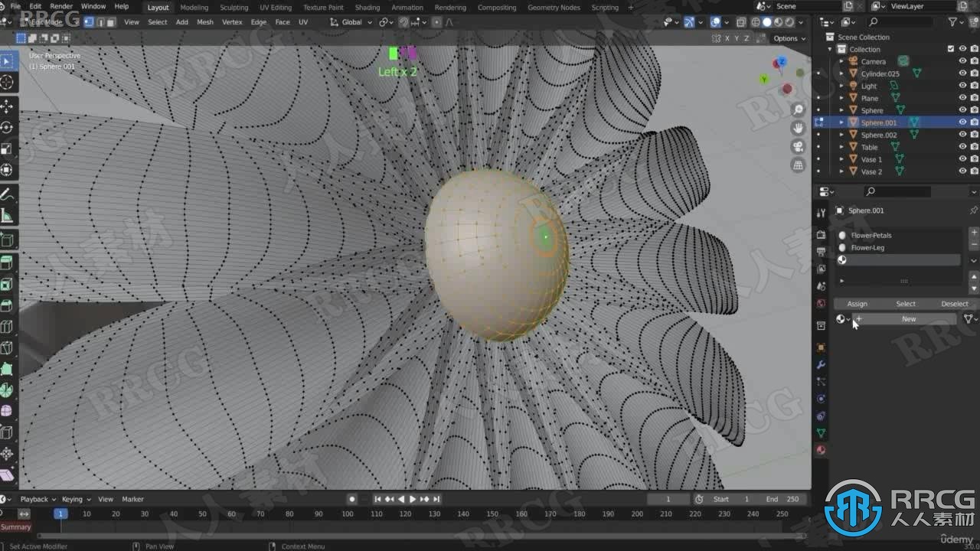This screenshot has width=980, height=551.
Task: Enable vertex select mode
Action: [x=89, y=22]
